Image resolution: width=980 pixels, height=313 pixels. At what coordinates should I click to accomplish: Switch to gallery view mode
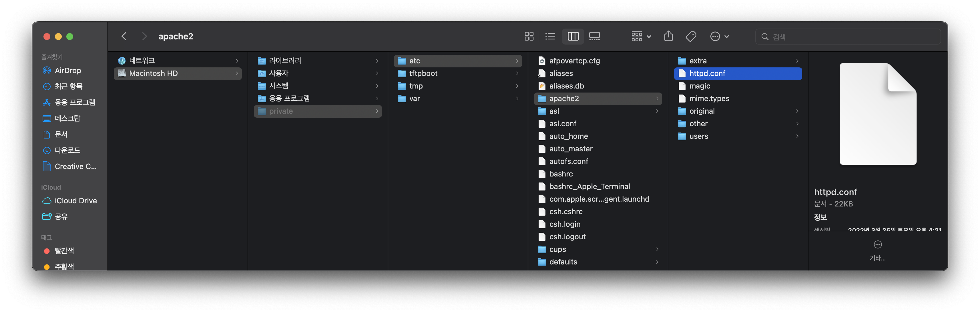click(594, 37)
